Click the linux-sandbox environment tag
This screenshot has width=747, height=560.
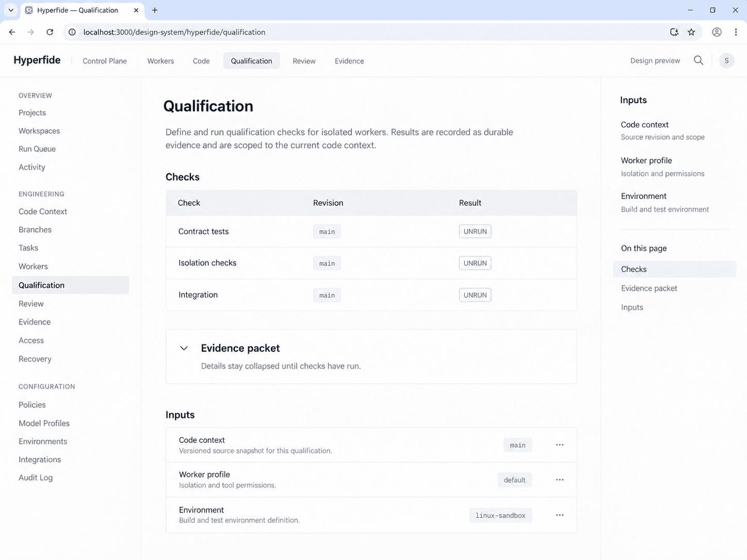pos(500,515)
